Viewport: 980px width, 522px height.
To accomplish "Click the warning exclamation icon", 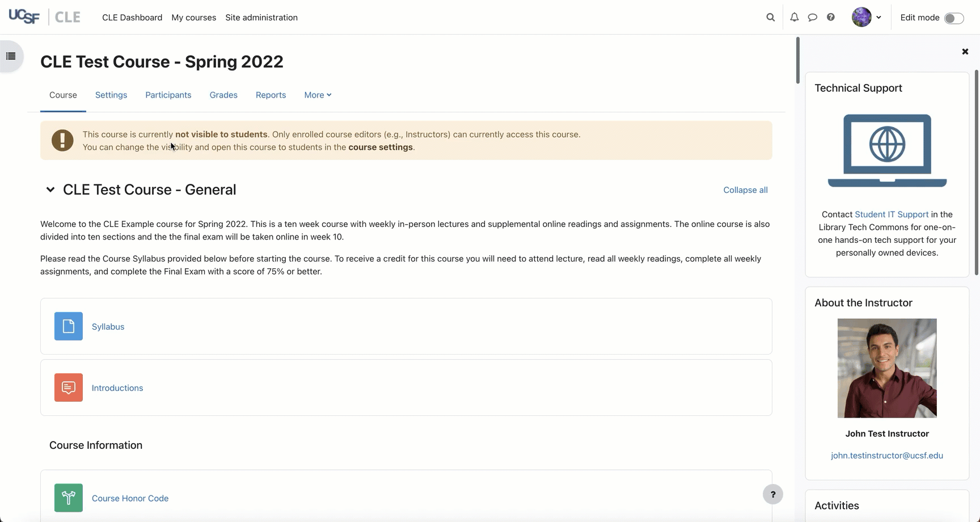I will point(62,140).
